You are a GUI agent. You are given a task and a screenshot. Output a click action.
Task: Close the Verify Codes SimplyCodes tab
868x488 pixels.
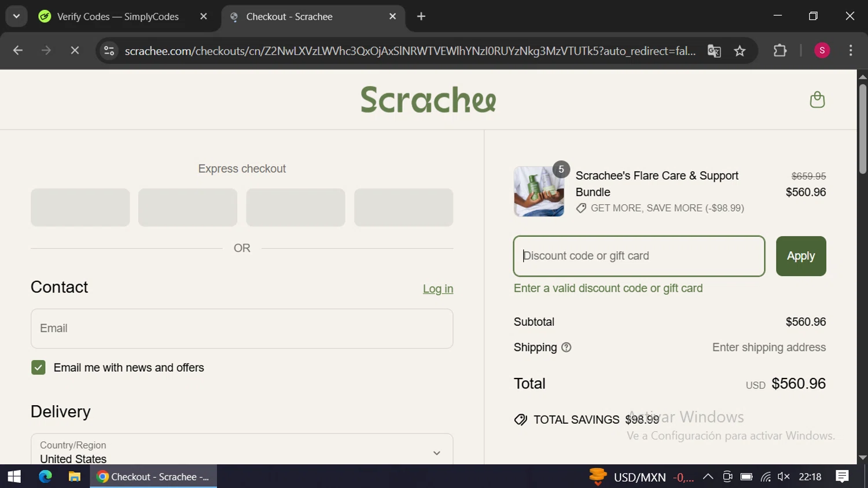click(203, 16)
